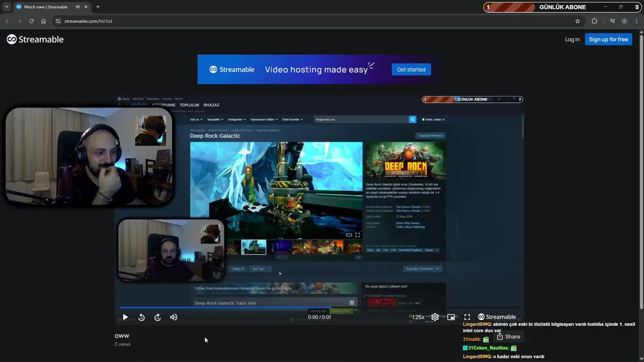The width and height of the screenshot is (644, 362).
Task: Open the tab search dropdown
Action: click(x=7, y=7)
